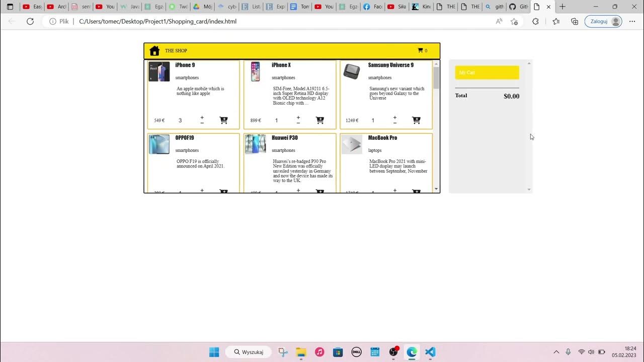Open Windows Start menu

pyautogui.click(x=214, y=352)
